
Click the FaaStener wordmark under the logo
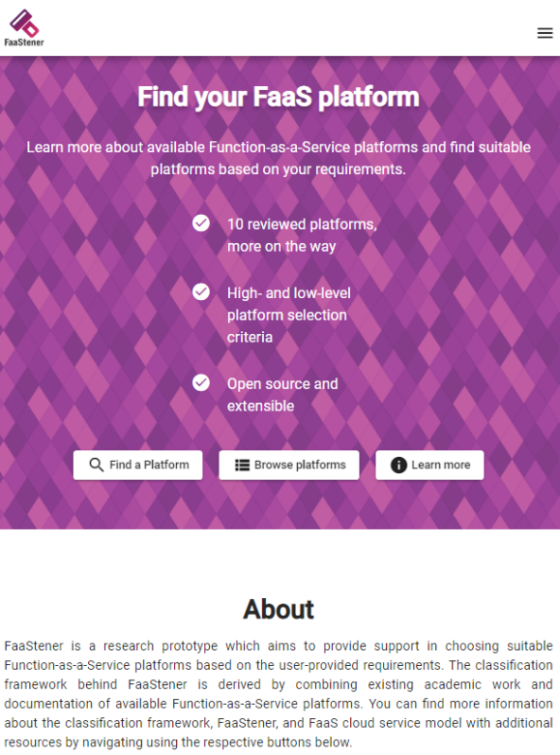24,43
